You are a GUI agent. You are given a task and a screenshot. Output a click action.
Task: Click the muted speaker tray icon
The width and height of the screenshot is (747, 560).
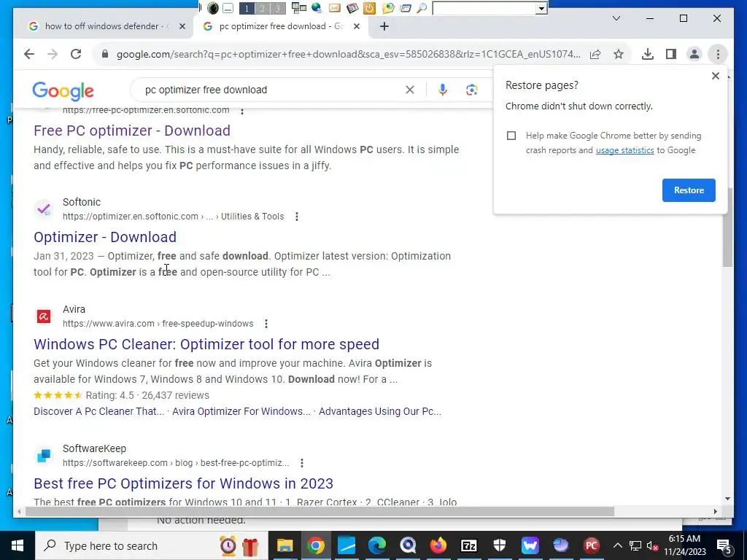pos(652,545)
